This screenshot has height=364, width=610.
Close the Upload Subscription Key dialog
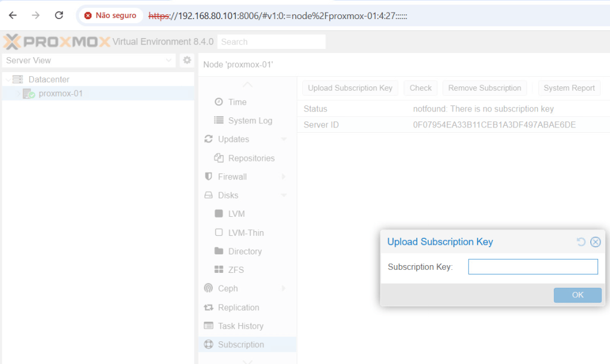[x=595, y=242]
